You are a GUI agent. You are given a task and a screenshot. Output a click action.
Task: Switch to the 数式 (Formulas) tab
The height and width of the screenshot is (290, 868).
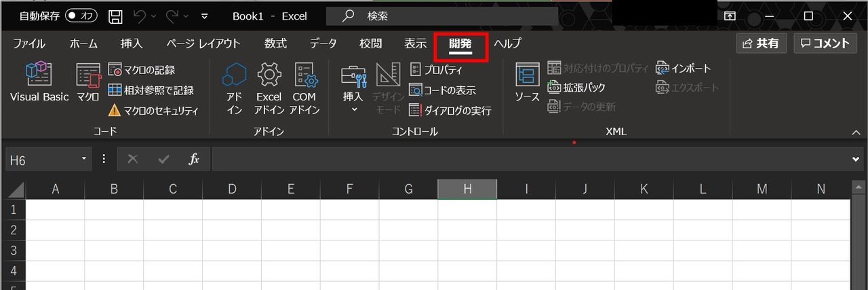coord(275,43)
